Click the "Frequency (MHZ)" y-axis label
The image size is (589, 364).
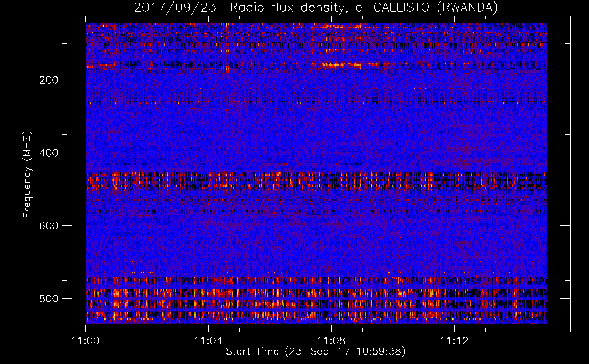27,174
